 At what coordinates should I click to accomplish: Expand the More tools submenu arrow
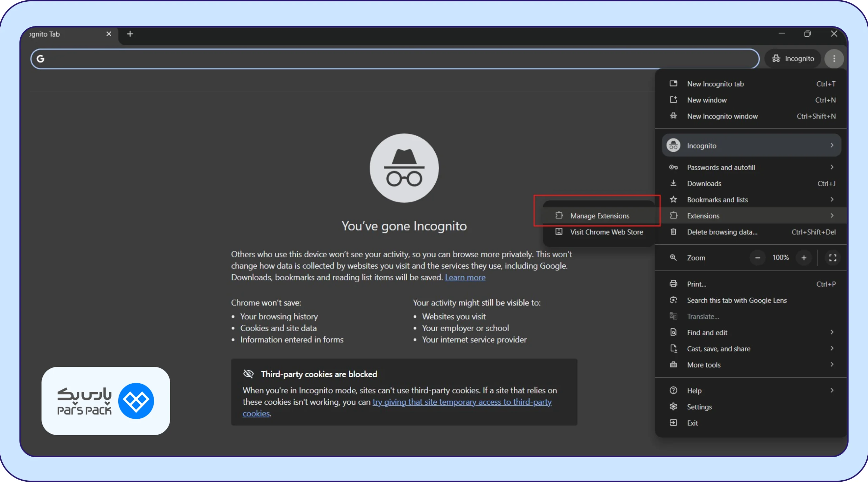click(832, 365)
